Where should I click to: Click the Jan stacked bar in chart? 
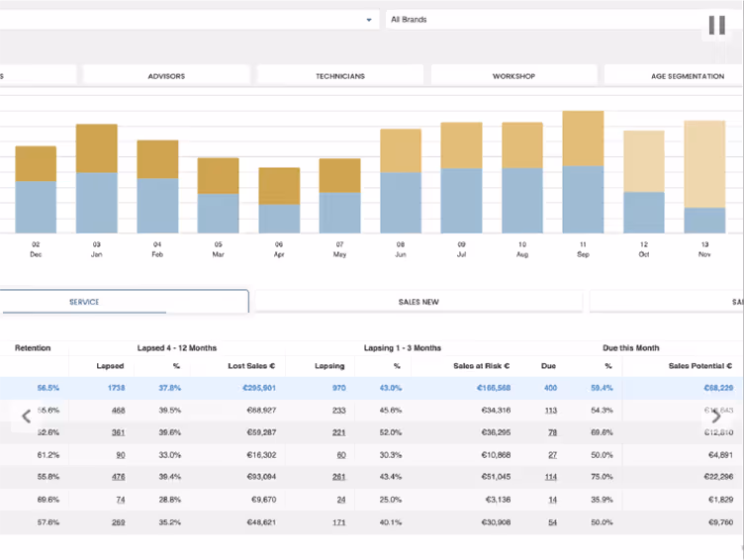96,178
